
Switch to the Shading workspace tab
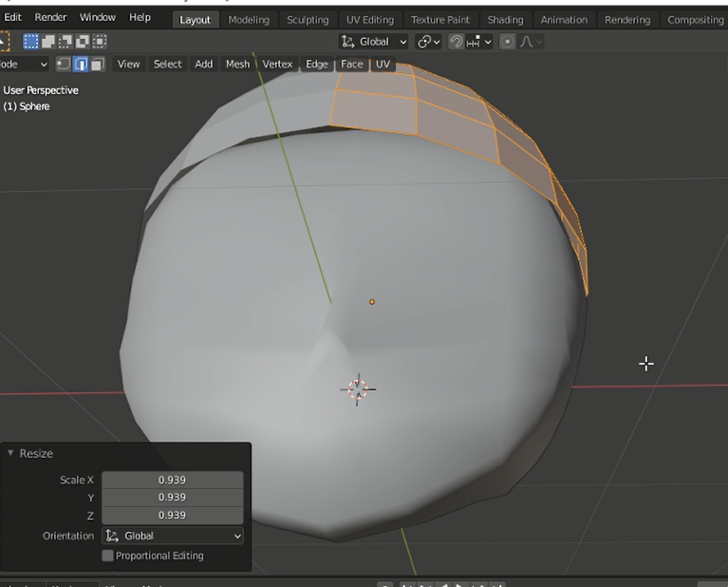[506, 20]
